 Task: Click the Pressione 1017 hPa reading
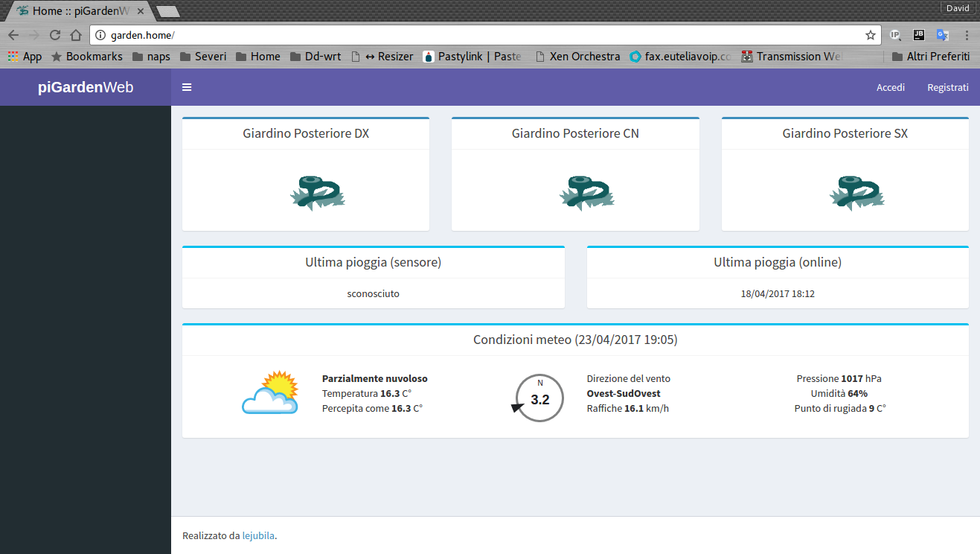pos(839,379)
